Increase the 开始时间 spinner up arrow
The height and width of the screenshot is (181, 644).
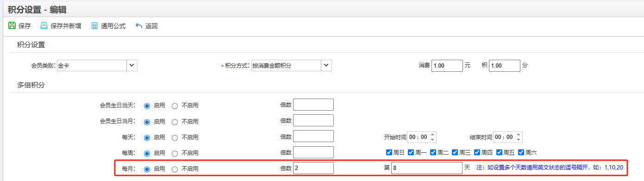pos(433,134)
